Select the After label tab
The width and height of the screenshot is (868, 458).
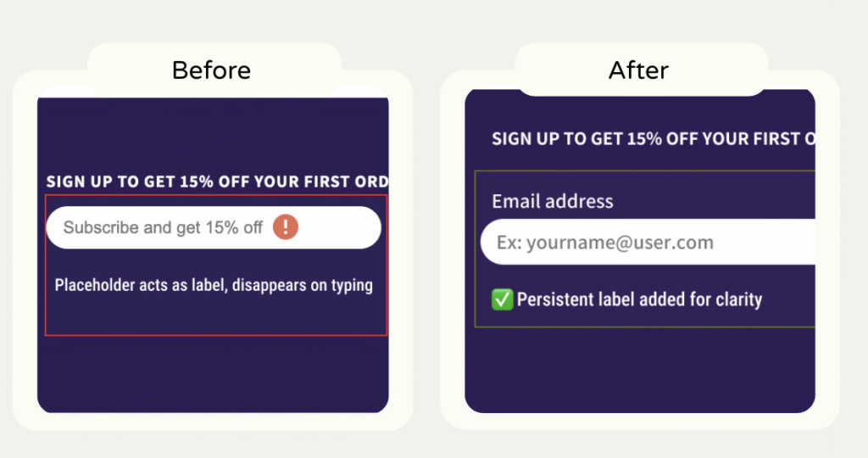pyautogui.click(x=639, y=70)
